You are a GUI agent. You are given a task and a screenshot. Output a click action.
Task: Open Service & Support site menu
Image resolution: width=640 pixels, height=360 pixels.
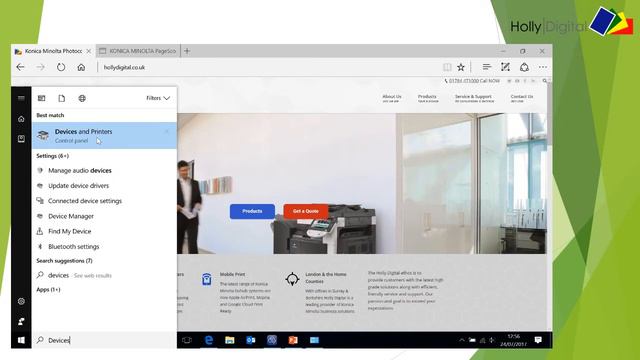point(474,98)
